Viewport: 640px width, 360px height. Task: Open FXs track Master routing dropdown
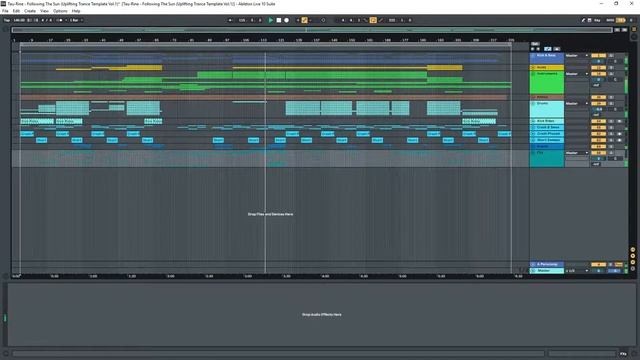(x=577, y=153)
